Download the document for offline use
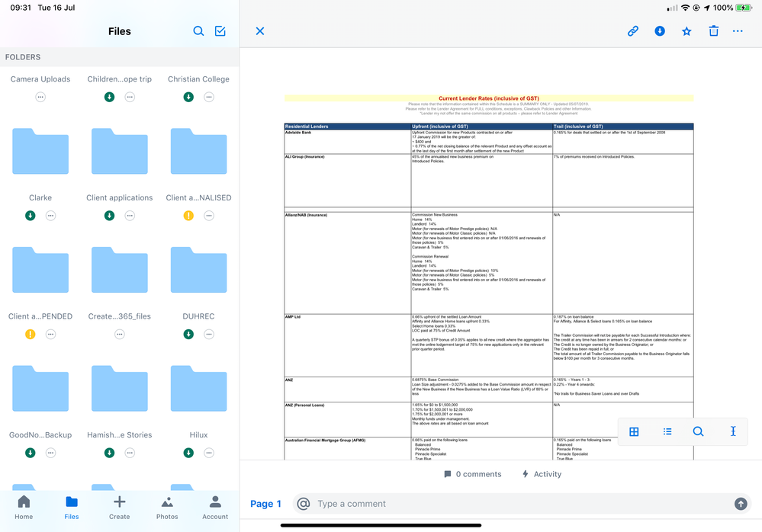The image size is (762, 532). pyautogui.click(x=660, y=31)
